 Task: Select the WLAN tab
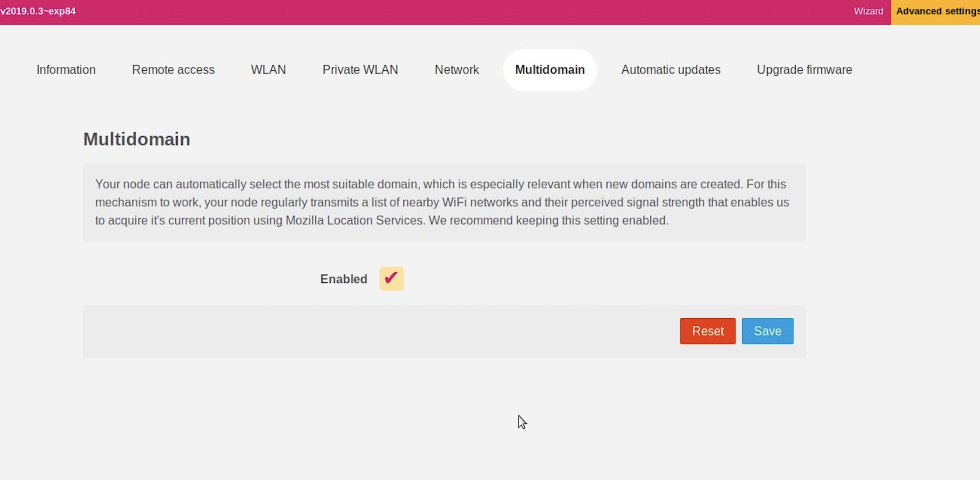268,70
